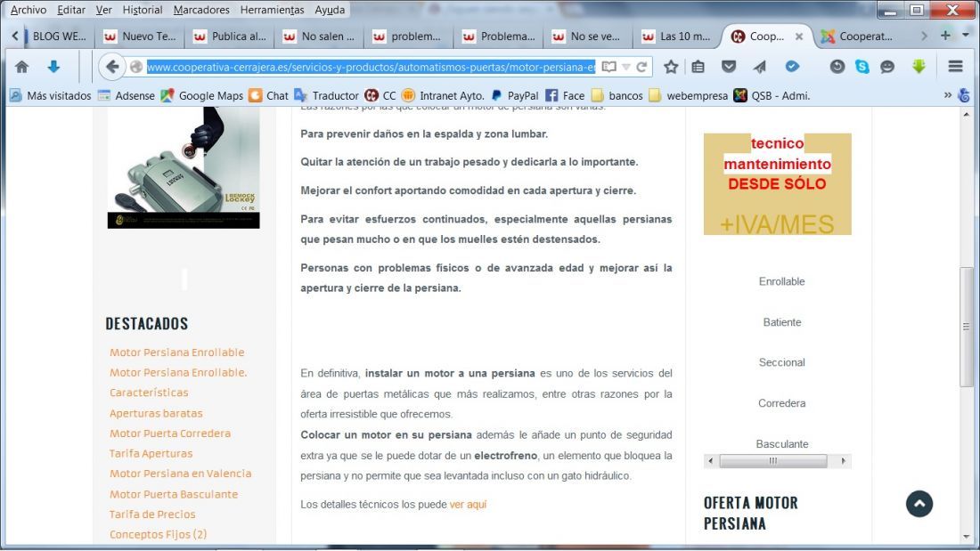The image size is (980, 551).
Task: Show bookmarks list icon
Action: tap(698, 67)
